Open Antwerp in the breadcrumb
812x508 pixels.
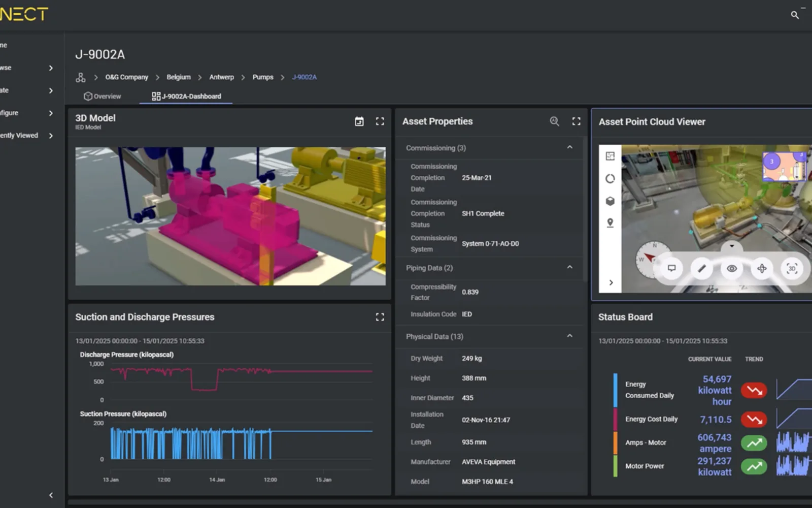222,77
